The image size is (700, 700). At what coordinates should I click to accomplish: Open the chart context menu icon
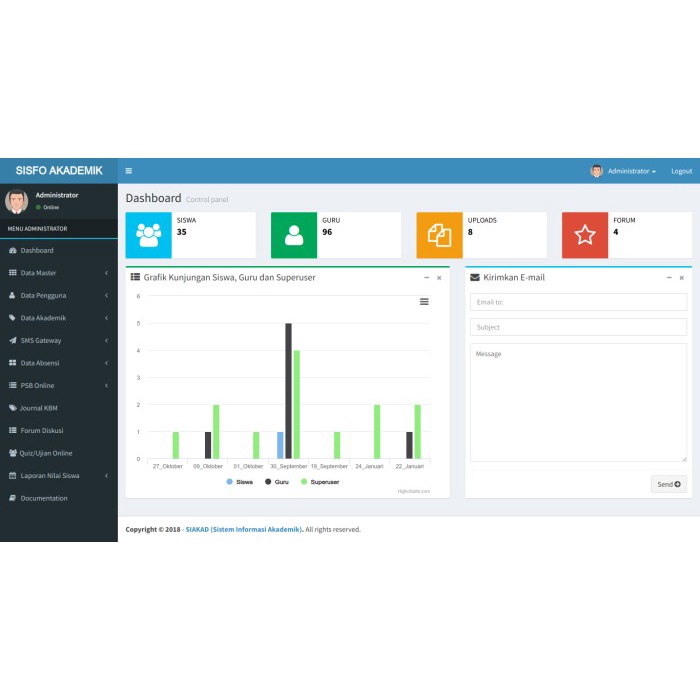[x=424, y=302]
